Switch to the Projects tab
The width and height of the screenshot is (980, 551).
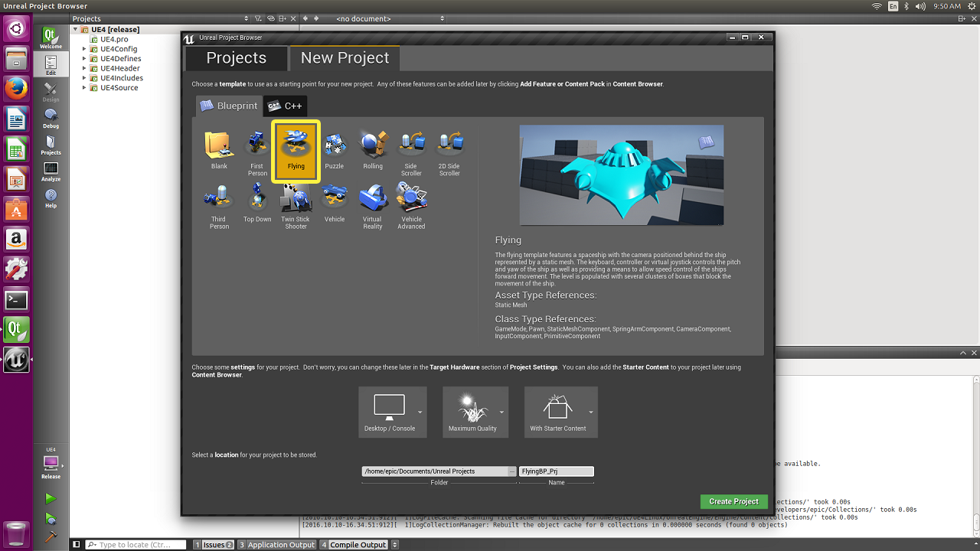pos(237,58)
